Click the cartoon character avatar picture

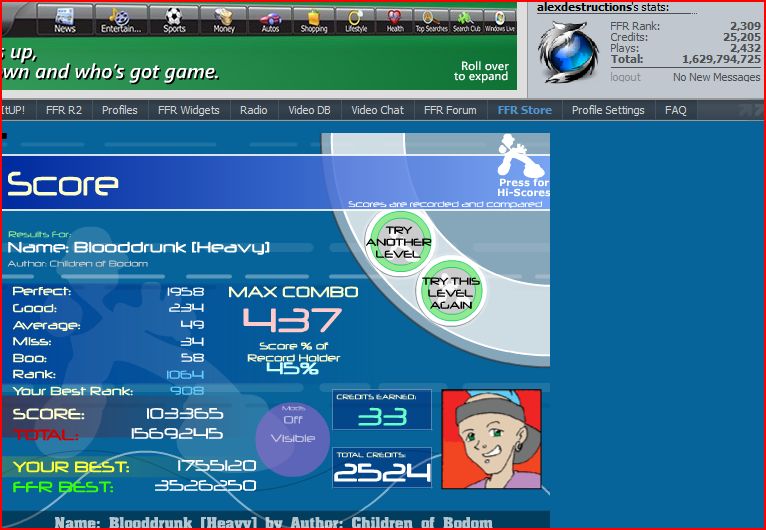tap(491, 439)
